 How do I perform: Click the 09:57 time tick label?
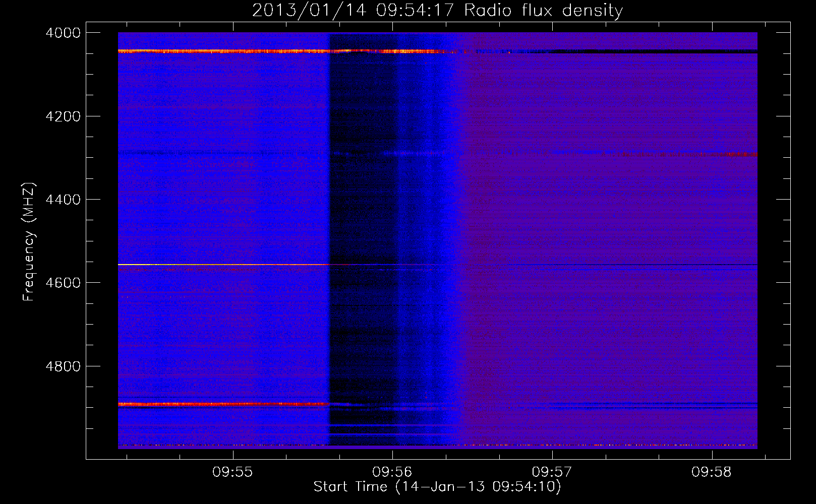(552, 472)
